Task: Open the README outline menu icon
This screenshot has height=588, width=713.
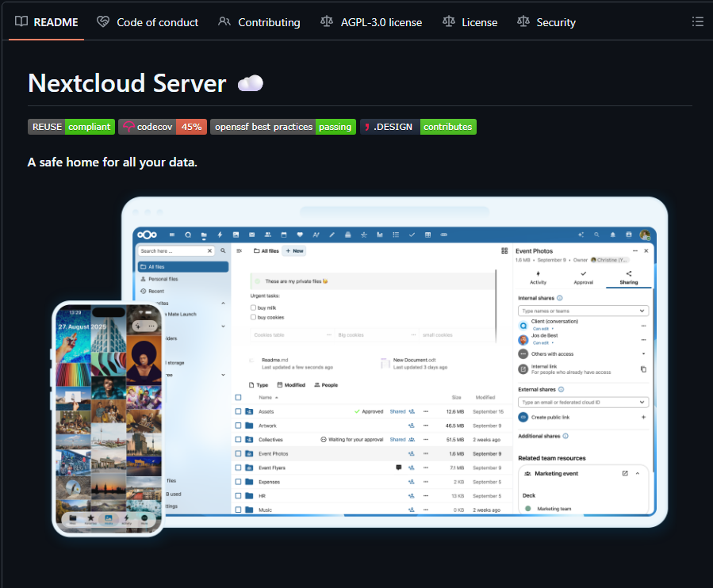Action: click(x=698, y=21)
